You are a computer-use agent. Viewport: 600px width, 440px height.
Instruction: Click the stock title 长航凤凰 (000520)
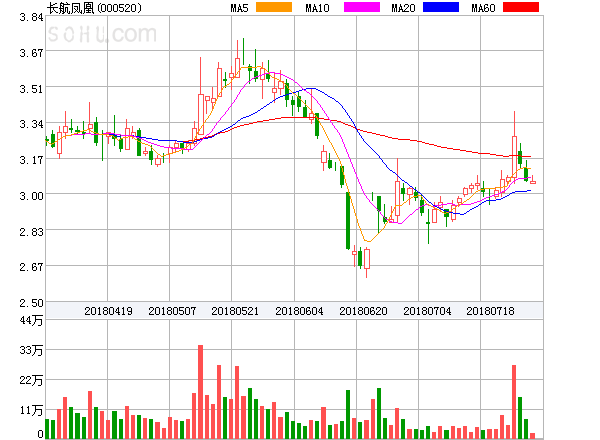coord(94,8)
